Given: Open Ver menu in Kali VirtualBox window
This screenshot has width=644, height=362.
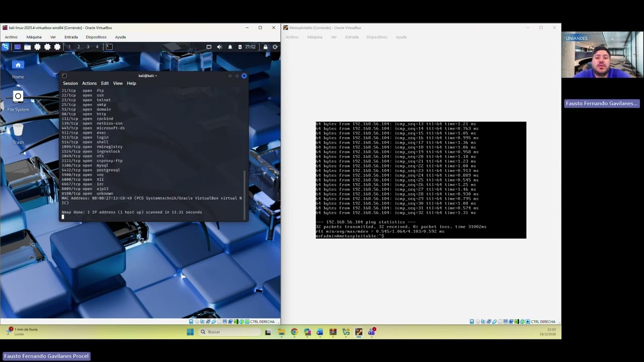Looking at the screenshot, I should click(x=53, y=37).
